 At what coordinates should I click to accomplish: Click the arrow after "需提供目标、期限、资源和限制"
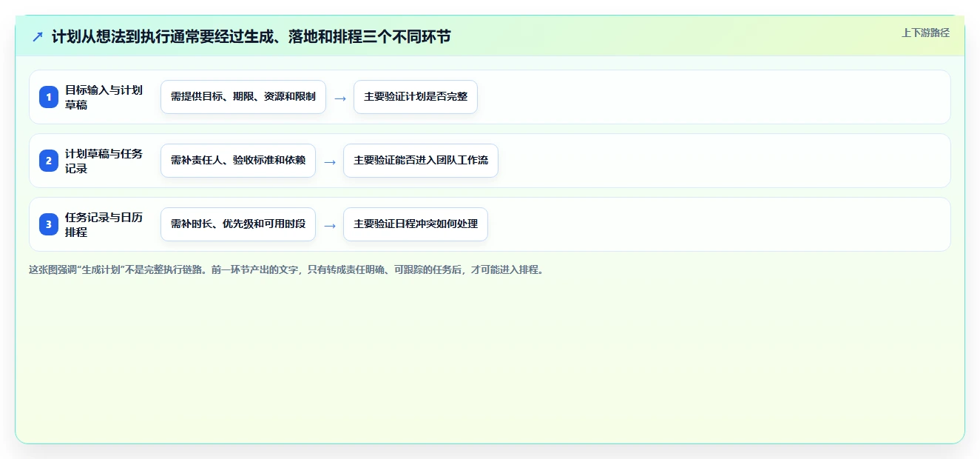coord(340,98)
